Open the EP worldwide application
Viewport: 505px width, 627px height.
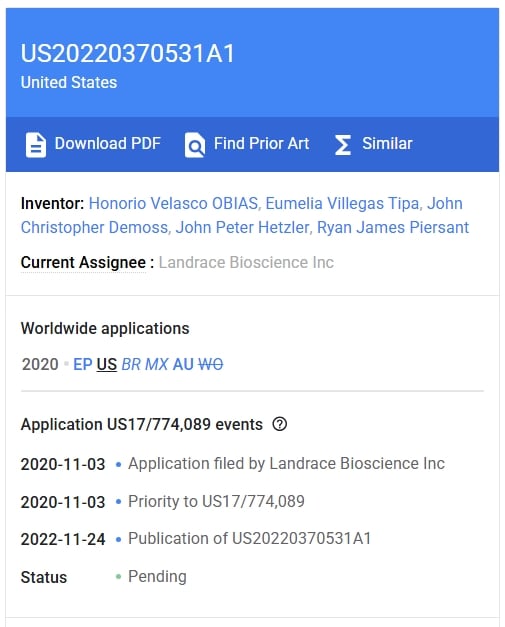(x=83, y=364)
